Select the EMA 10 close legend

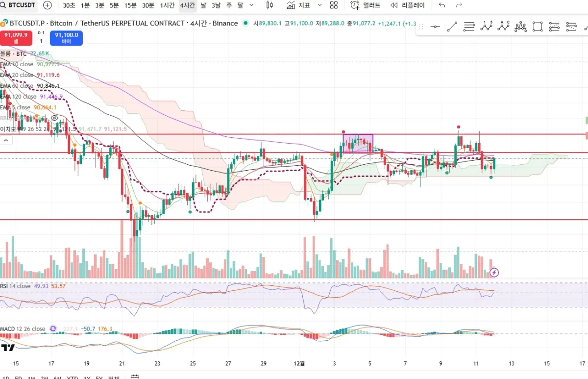(17, 64)
